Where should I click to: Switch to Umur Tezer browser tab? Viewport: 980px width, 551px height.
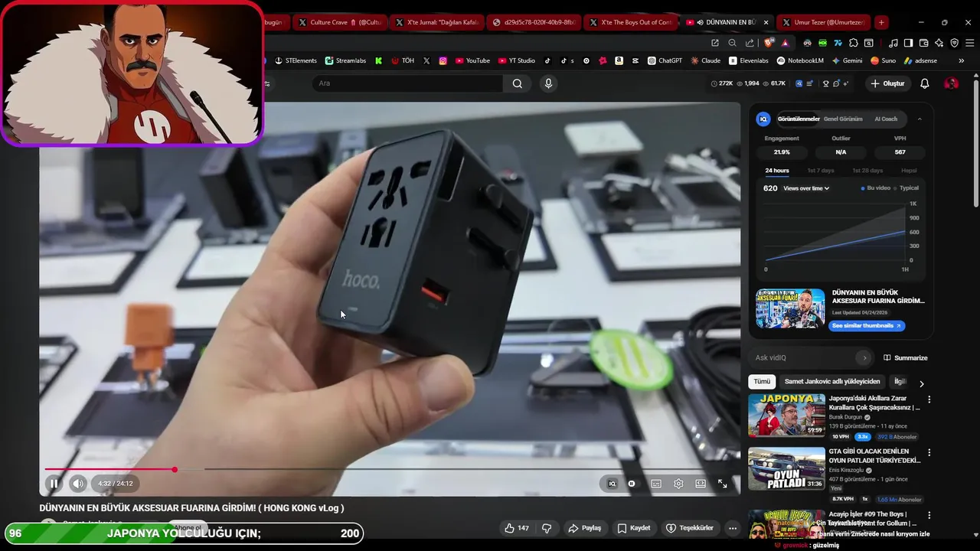(x=824, y=22)
